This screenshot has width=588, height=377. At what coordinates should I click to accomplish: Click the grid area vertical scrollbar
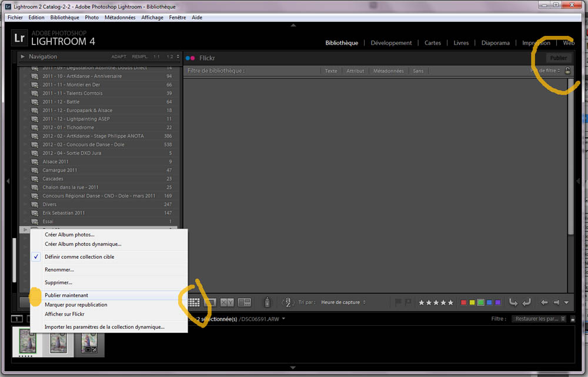pos(571,157)
